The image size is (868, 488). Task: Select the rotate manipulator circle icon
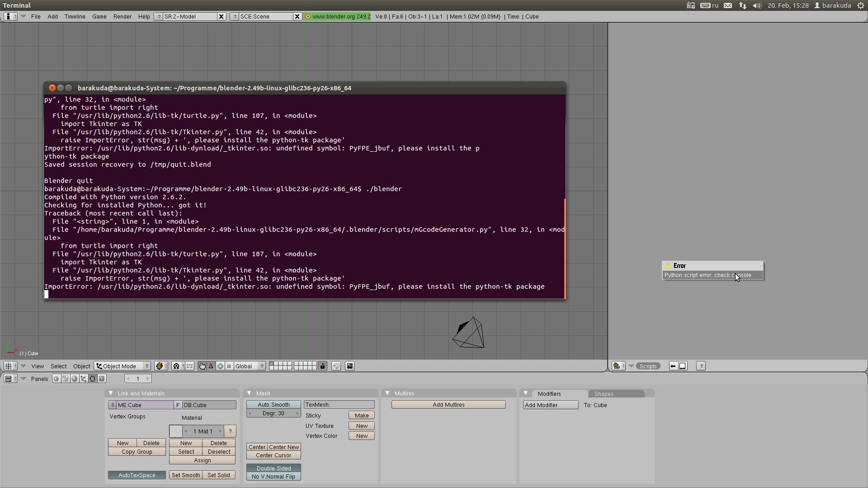(220, 366)
